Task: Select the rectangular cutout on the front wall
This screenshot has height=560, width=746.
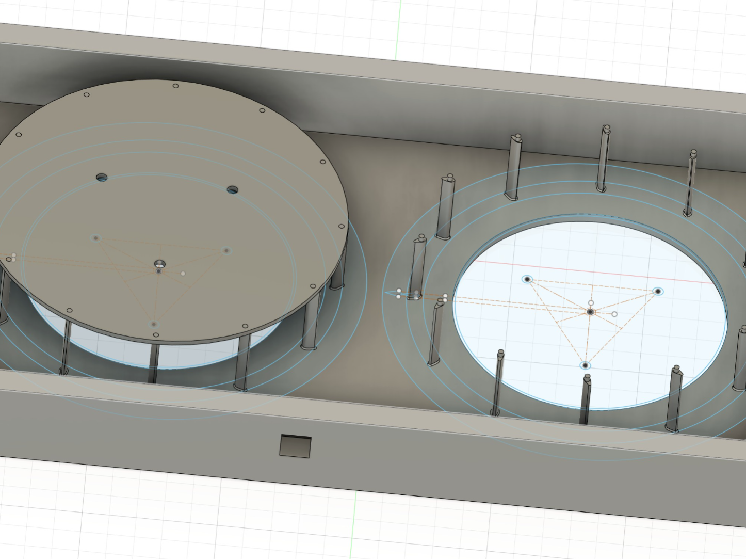Action: click(x=296, y=446)
